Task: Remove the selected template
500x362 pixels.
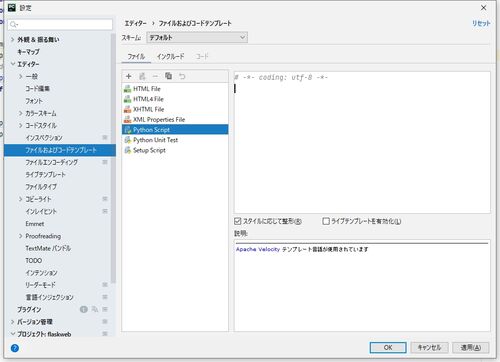Action: pyautogui.click(x=155, y=76)
